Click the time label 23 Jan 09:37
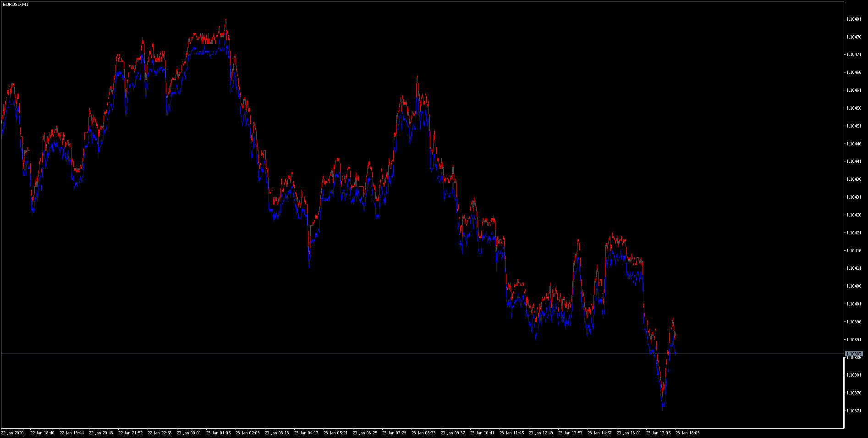 pos(453,433)
